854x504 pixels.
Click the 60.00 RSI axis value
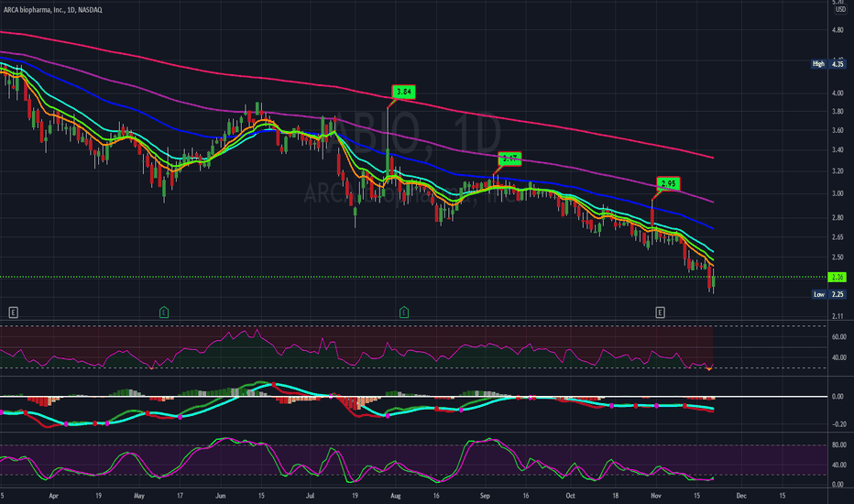point(838,337)
